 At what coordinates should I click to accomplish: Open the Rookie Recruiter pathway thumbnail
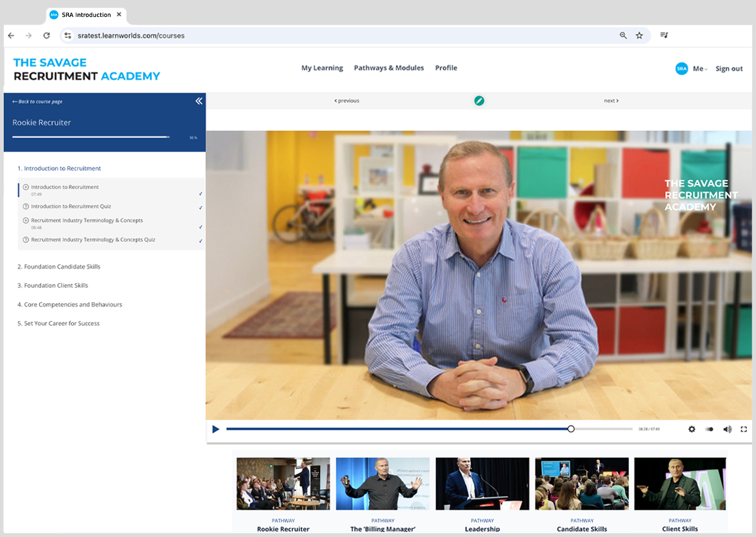point(283,483)
